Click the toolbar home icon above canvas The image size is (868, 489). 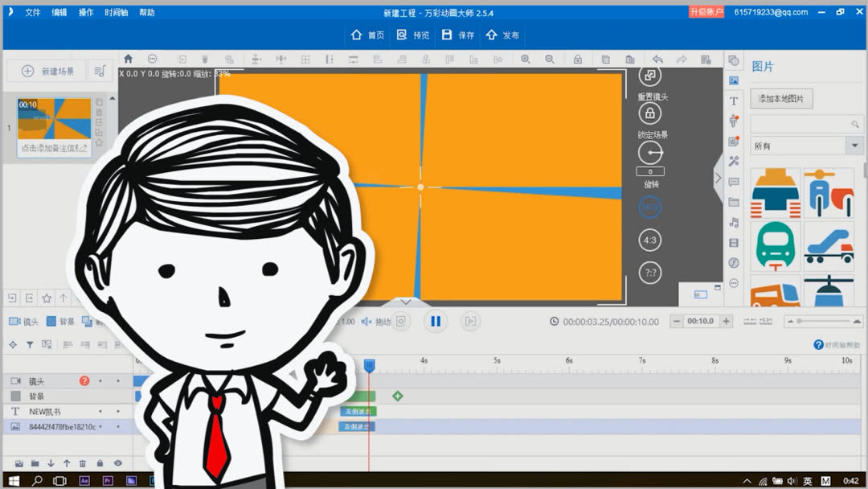pos(129,59)
